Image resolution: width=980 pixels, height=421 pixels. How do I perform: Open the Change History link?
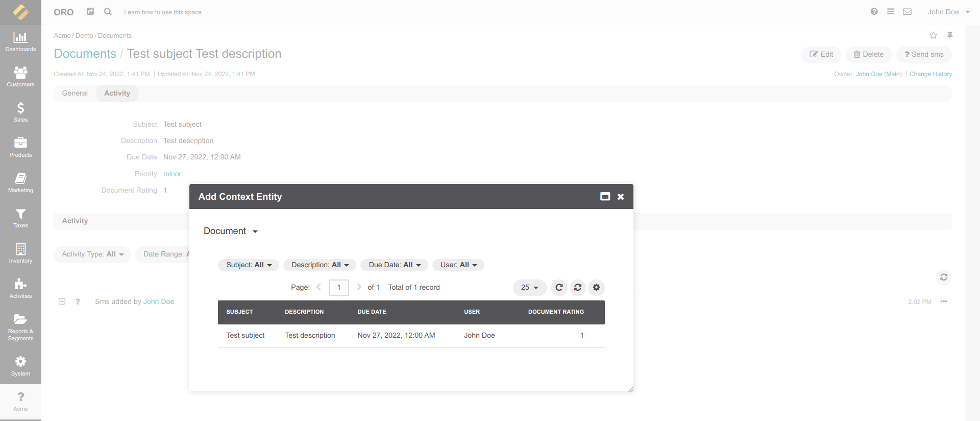(930, 74)
